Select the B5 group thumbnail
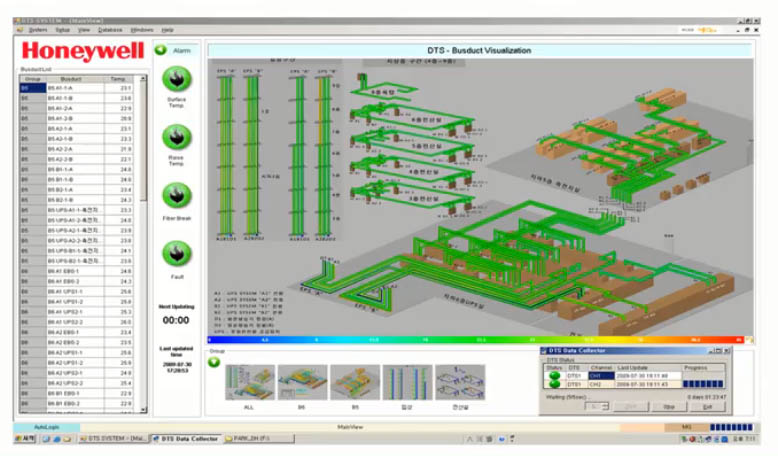The width and height of the screenshot is (778, 456). tap(355, 382)
